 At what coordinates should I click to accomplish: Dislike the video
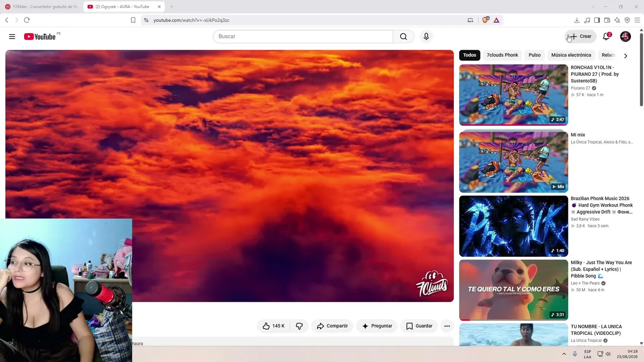299,326
